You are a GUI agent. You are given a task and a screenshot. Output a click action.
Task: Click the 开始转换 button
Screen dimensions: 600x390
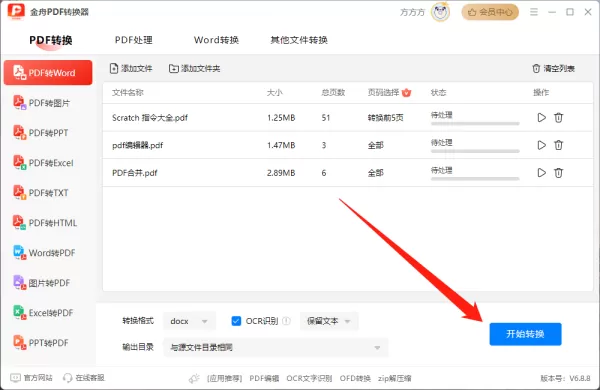pyautogui.click(x=525, y=334)
